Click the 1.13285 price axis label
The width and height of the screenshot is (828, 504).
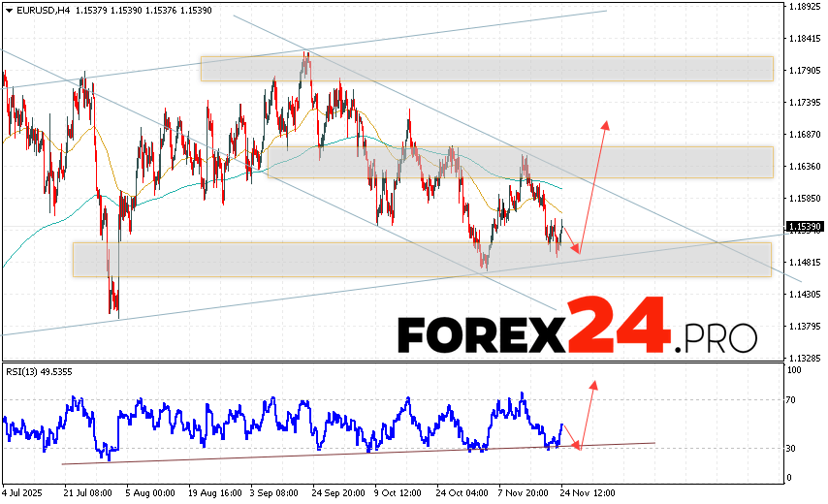point(804,357)
